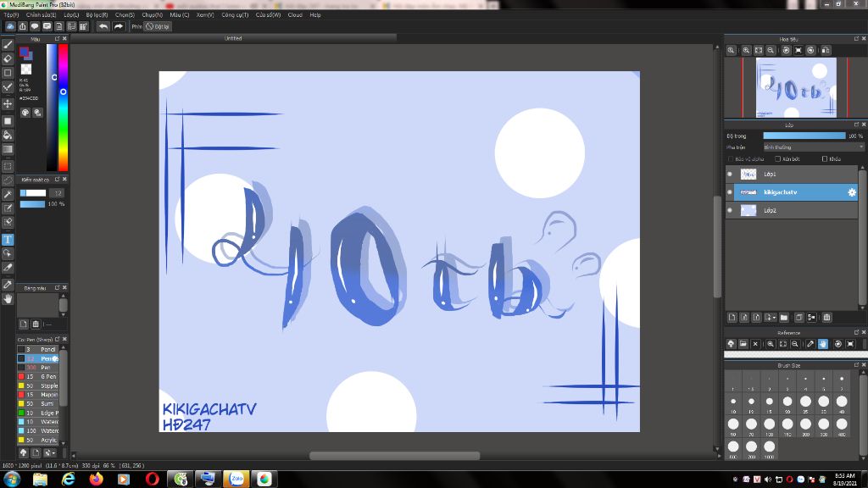Open Opera from the taskbar
868x488 pixels.
pos(153,479)
